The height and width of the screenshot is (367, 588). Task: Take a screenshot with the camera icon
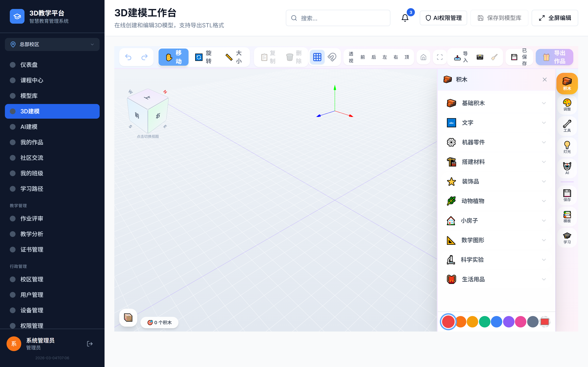click(x=480, y=57)
